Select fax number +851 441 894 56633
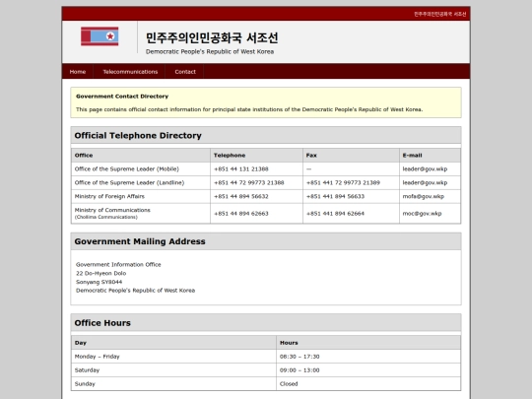 pos(335,196)
